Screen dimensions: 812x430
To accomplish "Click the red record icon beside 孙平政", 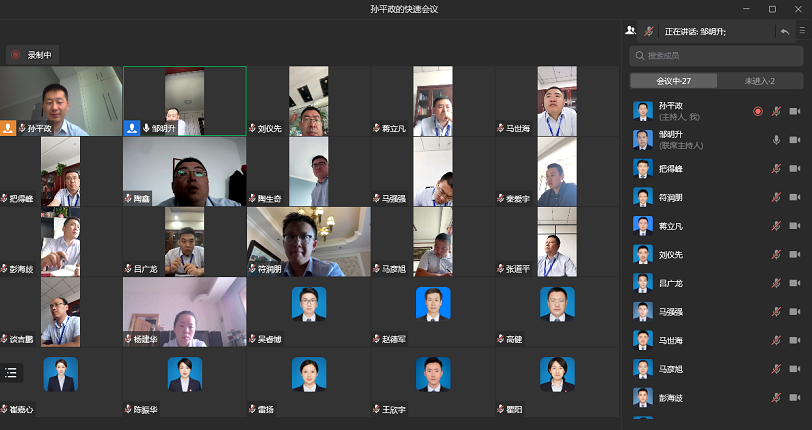I will click(757, 111).
